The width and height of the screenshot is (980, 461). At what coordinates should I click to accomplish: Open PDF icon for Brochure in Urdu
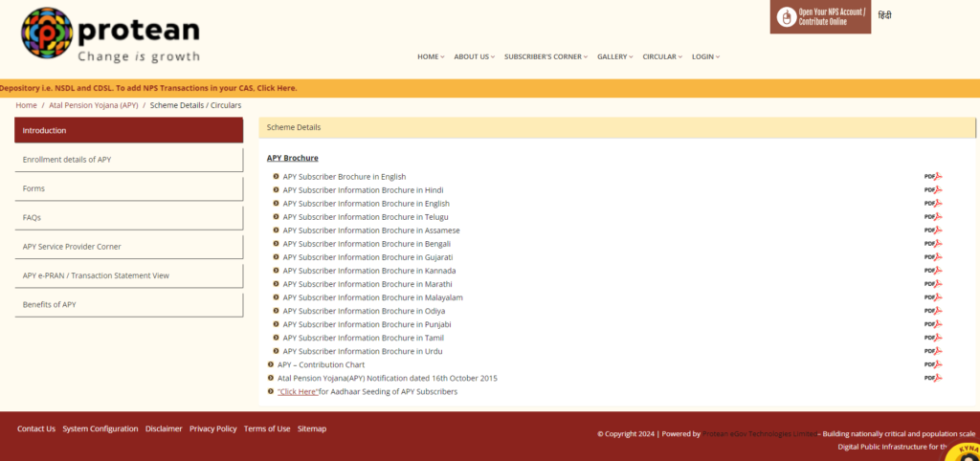[932, 351]
